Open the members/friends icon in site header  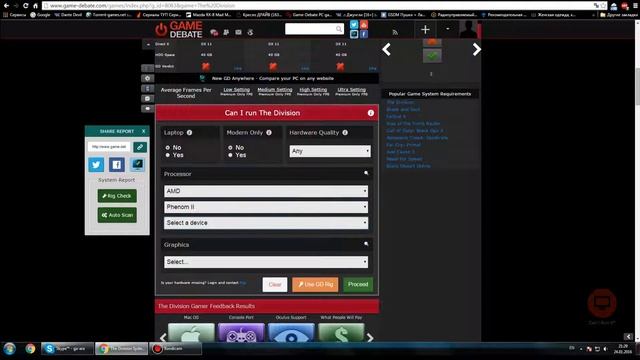click(x=226, y=32)
